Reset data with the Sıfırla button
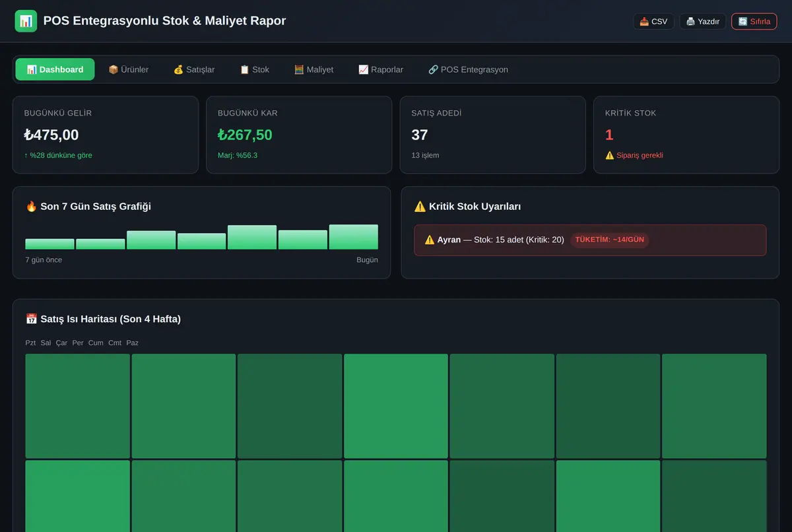The height and width of the screenshot is (532, 792). [x=754, y=21]
